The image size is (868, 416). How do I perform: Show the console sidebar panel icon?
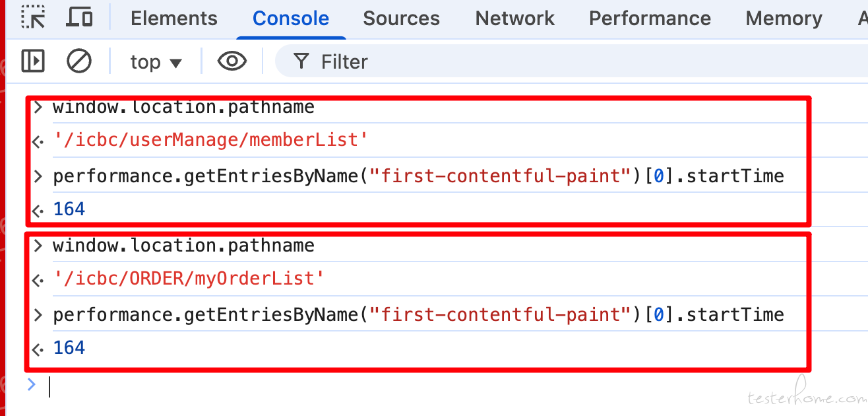33,61
